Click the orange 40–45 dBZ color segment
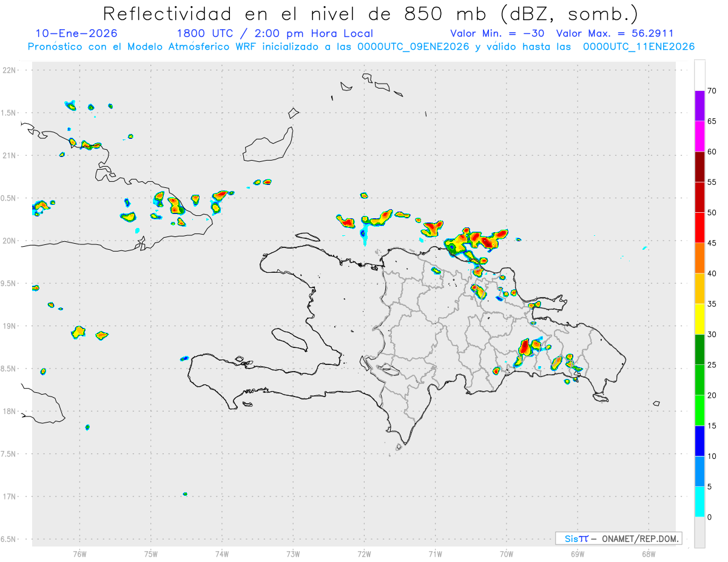 (699, 258)
